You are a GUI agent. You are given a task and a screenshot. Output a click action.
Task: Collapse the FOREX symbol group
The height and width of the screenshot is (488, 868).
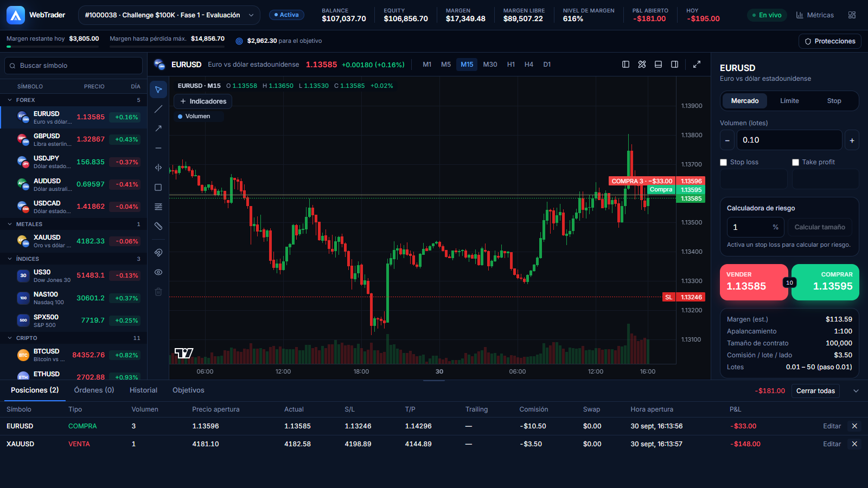[x=10, y=100]
